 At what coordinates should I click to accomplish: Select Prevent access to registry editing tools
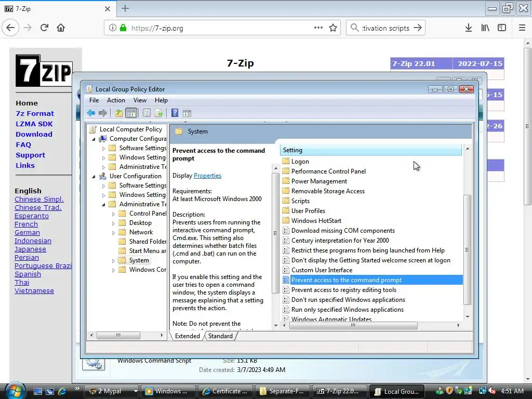pos(344,290)
